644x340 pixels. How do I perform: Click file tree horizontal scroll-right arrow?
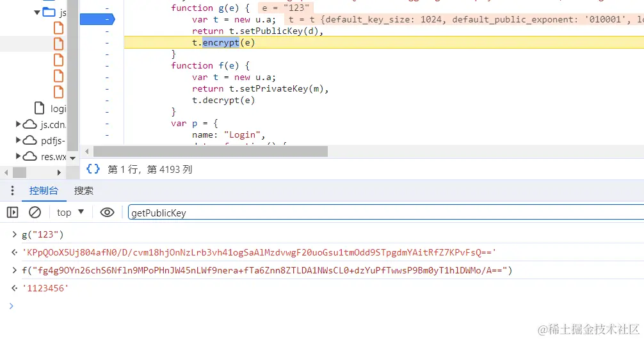coord(59,172)
